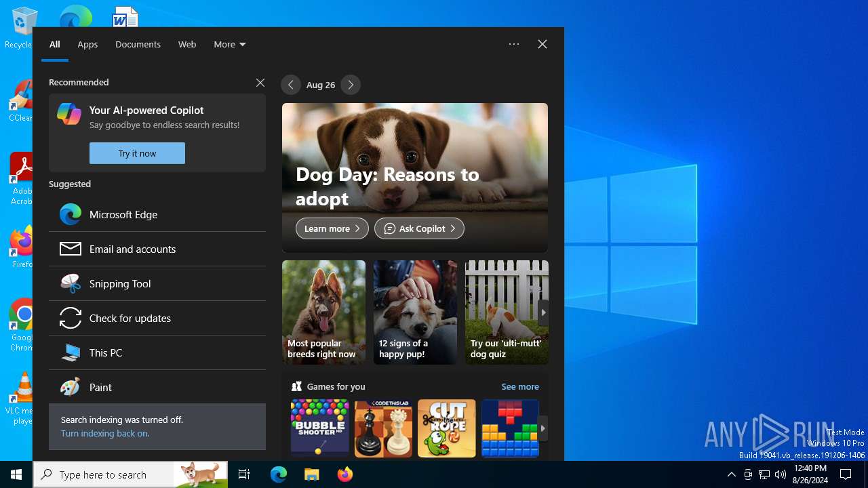The width and height of the screenshot is (868, 488).
Task: Click Turn indexing back on link
Action: point(105,433)
